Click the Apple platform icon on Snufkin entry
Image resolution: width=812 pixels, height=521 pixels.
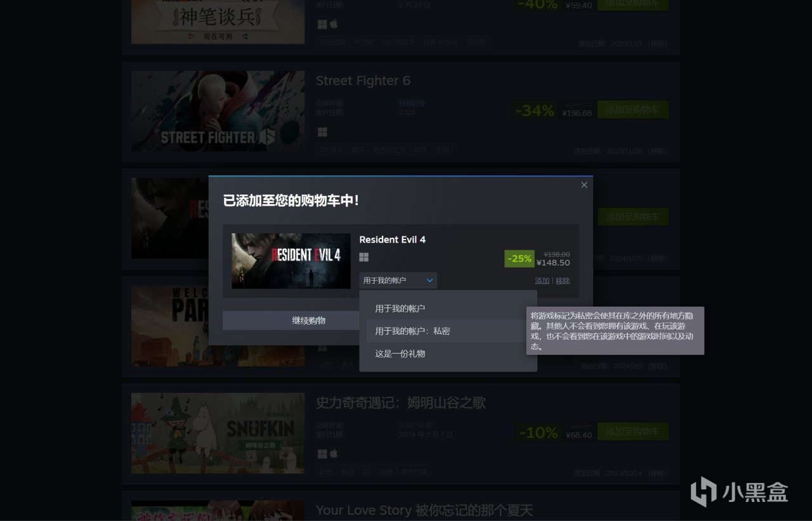point(334,454)
